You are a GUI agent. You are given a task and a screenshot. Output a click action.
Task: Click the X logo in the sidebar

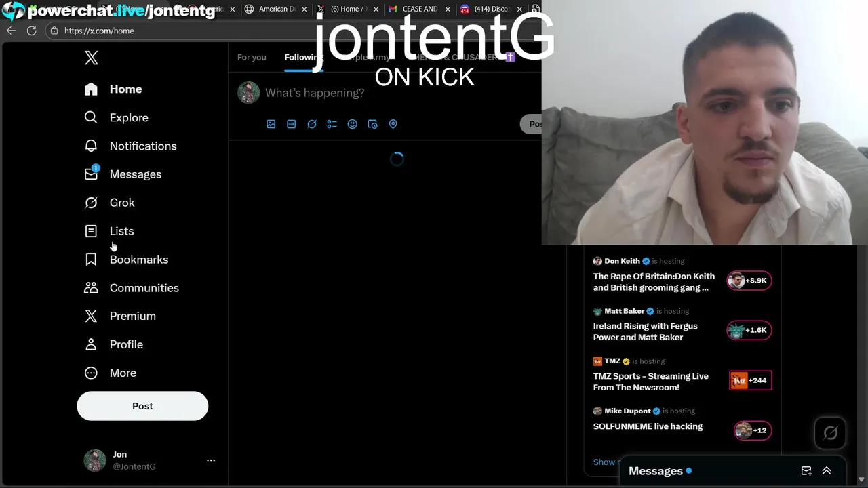(x=92, y=58)
